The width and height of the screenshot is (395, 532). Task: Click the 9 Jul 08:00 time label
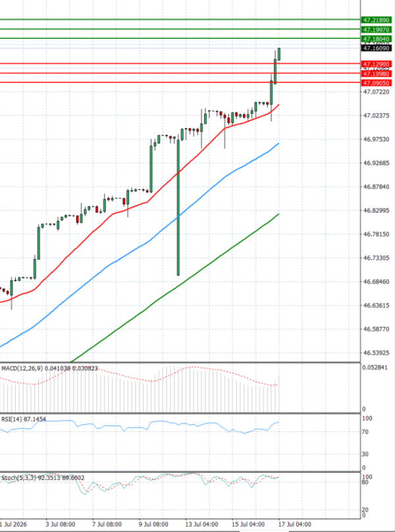tap(153, 525)
